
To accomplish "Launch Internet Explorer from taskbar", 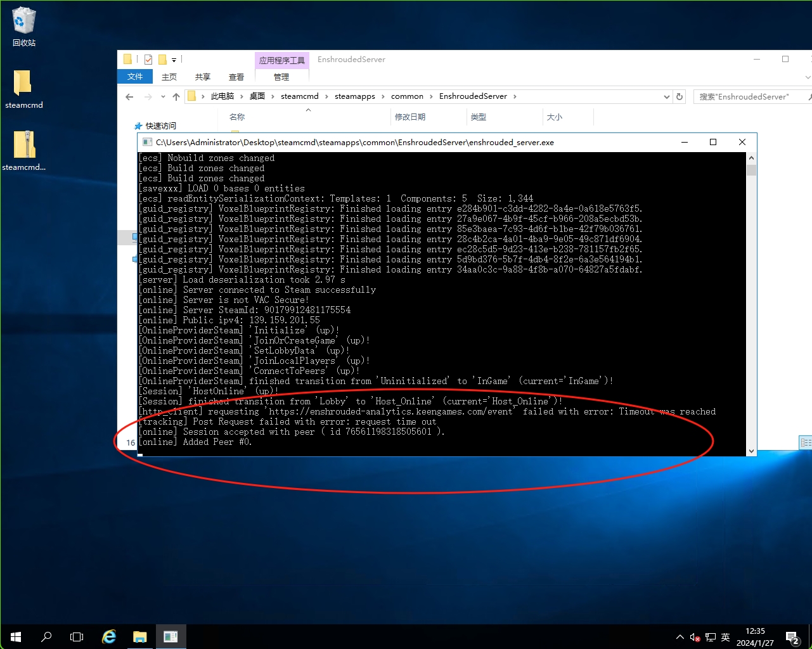I will click(x=109, y=636).
